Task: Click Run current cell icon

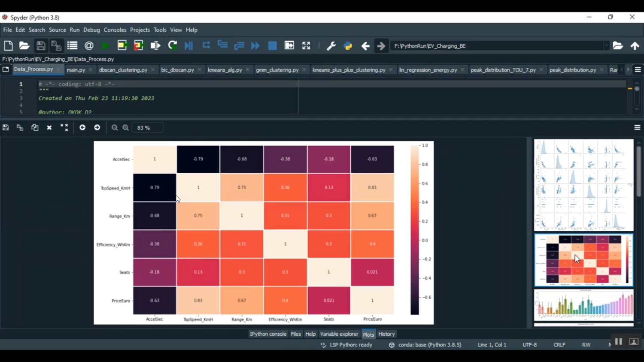Action: [122, 46]
